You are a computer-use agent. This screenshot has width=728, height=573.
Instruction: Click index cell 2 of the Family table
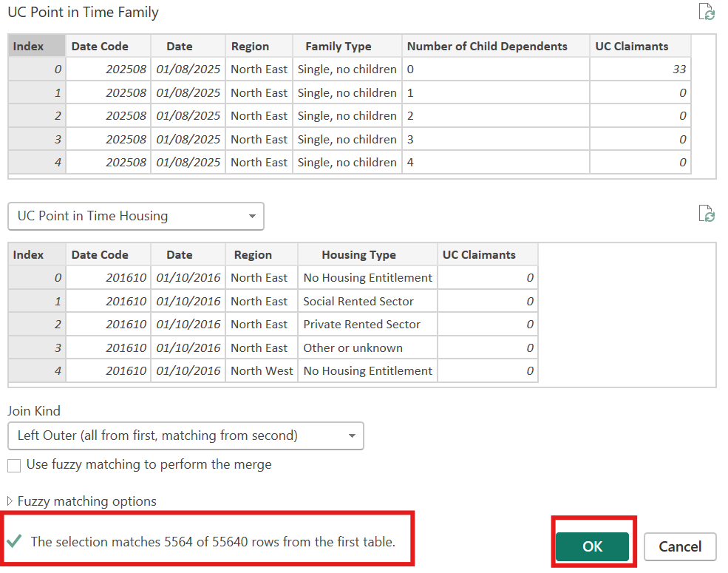(37, 115)
